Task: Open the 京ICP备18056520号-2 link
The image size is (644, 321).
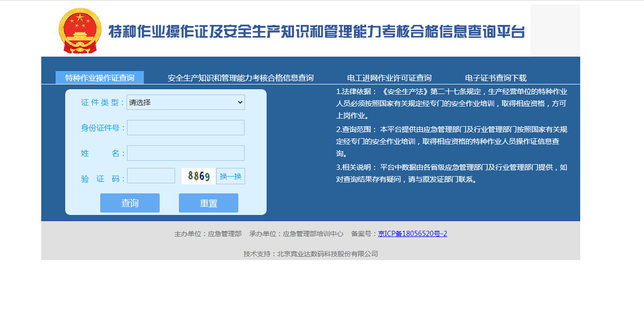Action: [x=412, y=234]
